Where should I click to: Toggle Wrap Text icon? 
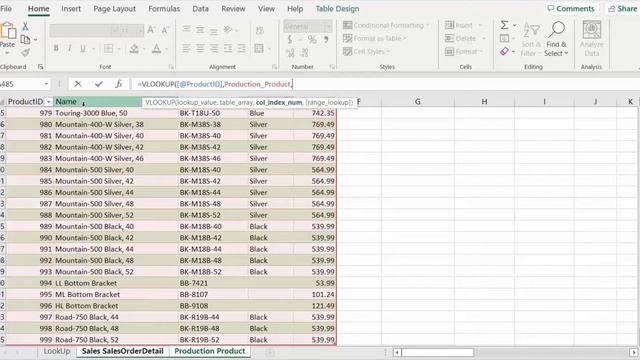(x=259, y=30)
